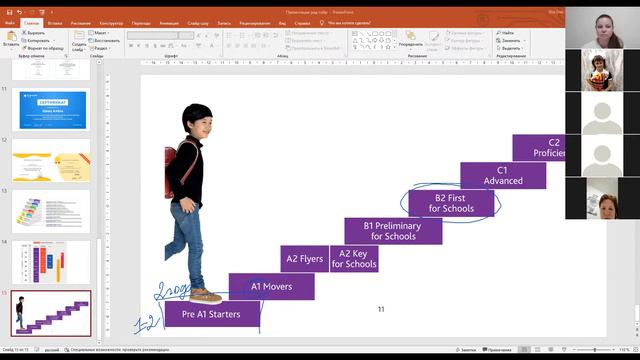
Task: Open the Файл tab
Action: [10, 23]
